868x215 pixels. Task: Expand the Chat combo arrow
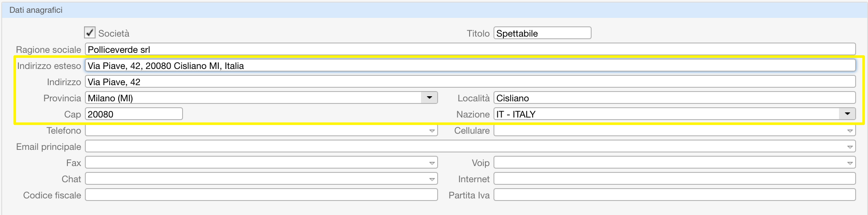pyautogui.click(x=432, y=179)
